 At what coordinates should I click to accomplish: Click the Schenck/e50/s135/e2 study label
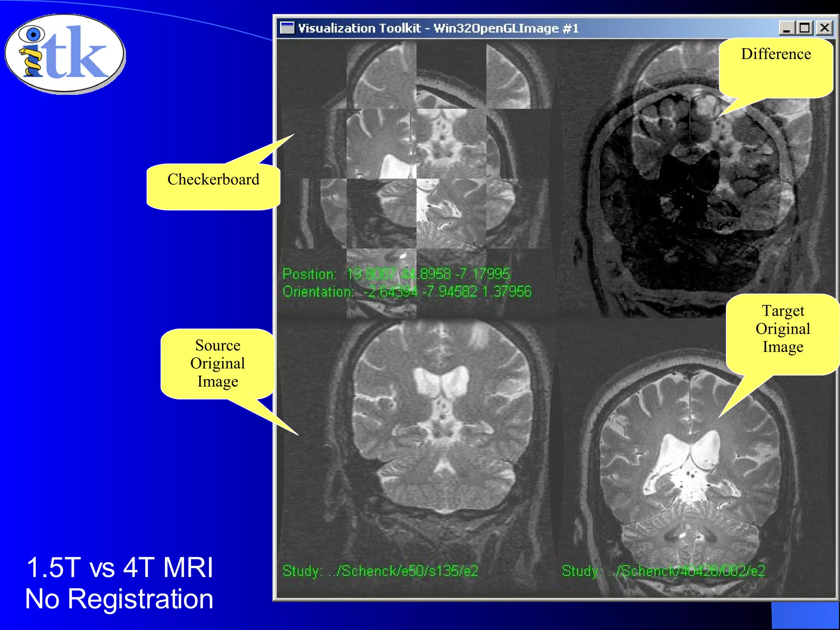[380, 571]
